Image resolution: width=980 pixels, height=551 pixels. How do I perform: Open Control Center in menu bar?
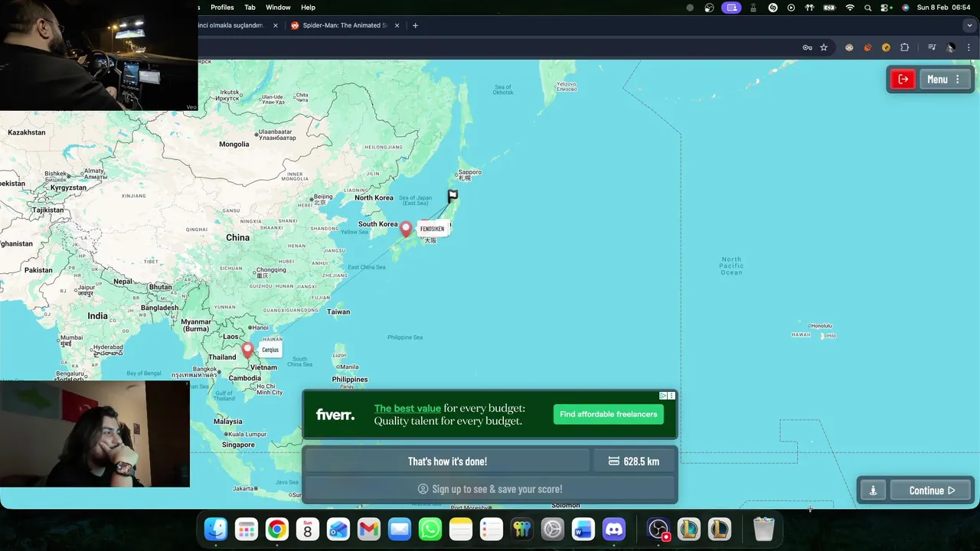(x=886, y=8)
